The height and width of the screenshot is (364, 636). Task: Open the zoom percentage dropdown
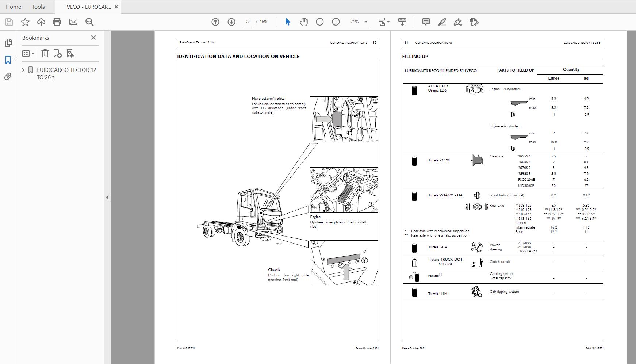pyautogui.click(x=365, y=22)
